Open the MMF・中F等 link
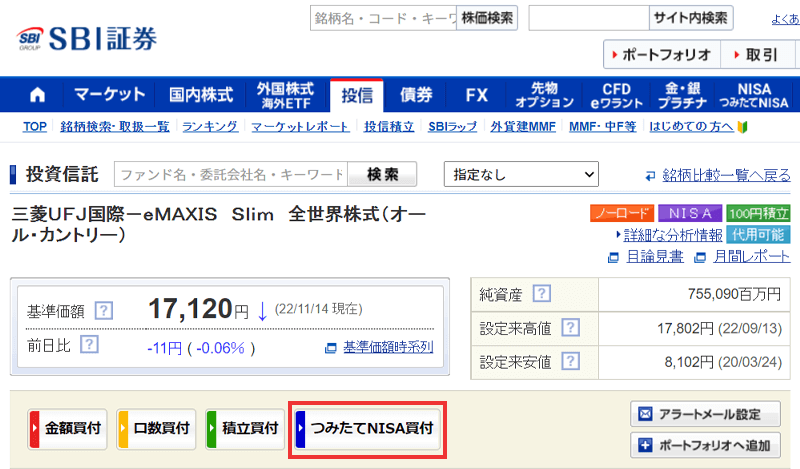 pos(603,127)
